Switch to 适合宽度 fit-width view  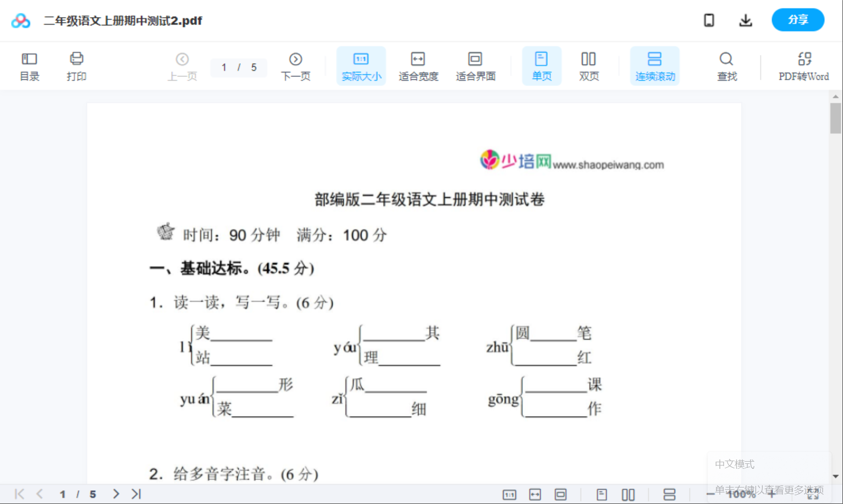point(418,65)
